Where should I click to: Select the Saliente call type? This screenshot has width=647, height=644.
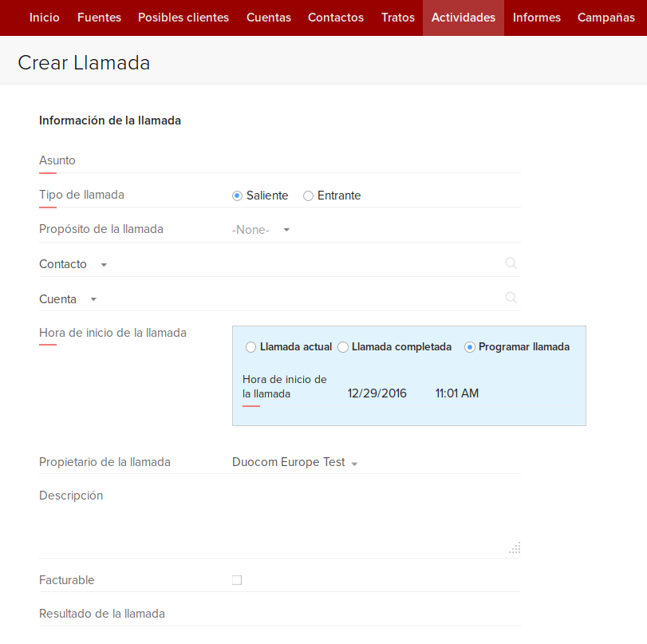point(237,196)
